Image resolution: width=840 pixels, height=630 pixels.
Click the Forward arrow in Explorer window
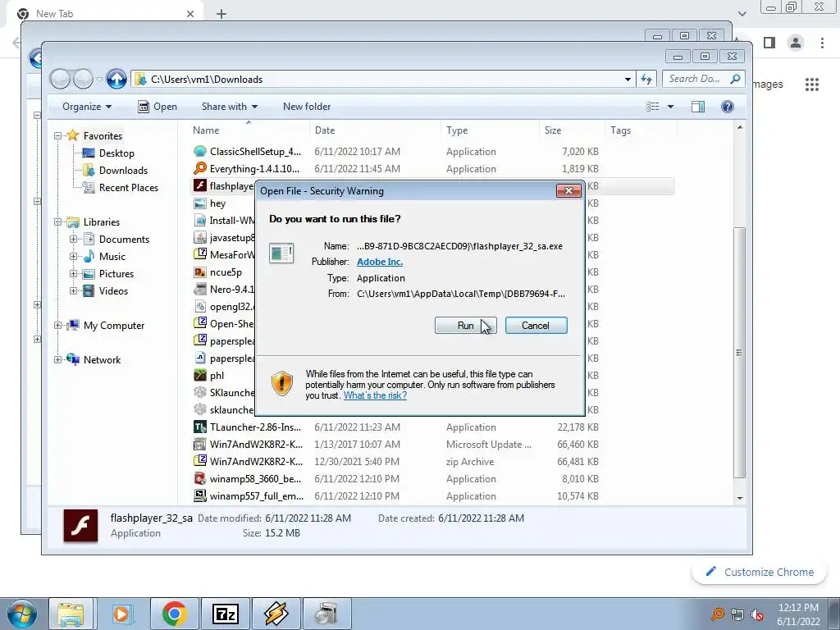coord(83,80)
